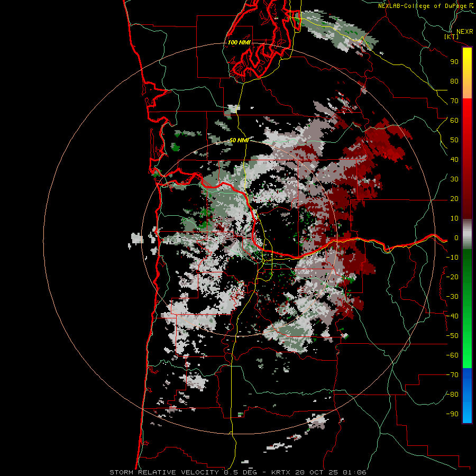The image size is (476, 476).
Task: Click the NEXR label above the scale
Action: point(465,32)
